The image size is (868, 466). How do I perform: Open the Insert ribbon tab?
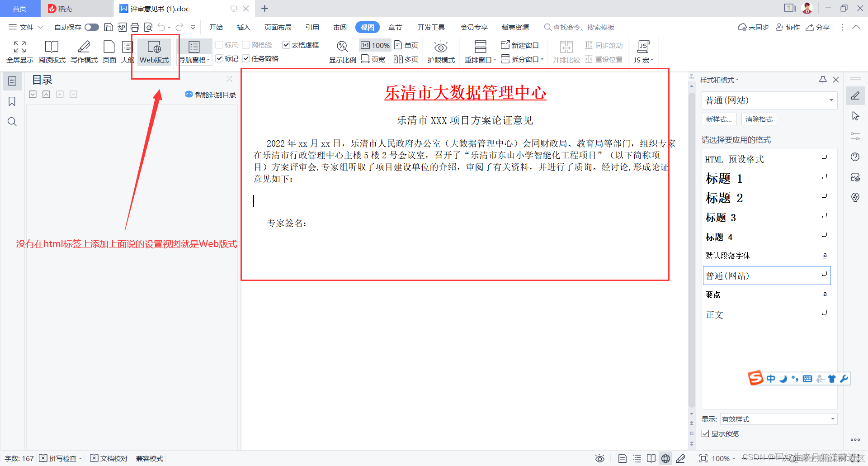(x=243, y=27)
